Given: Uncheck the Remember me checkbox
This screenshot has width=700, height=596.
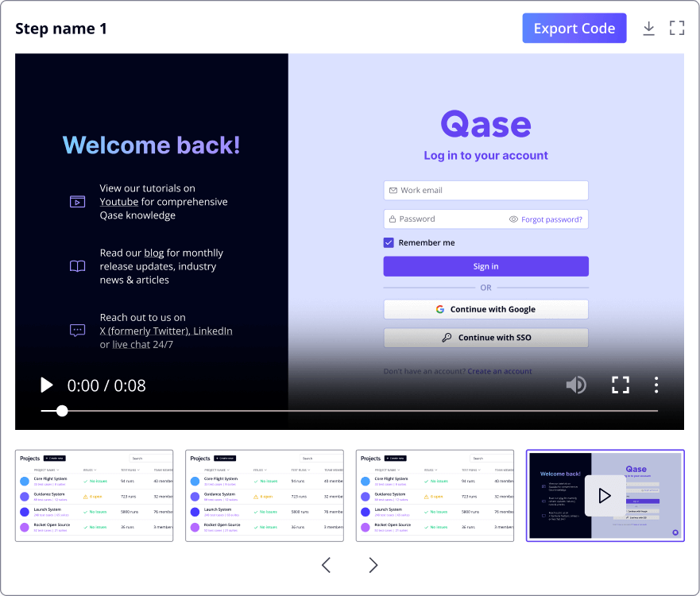Looking at the screenshot, I should tap(389, 242).
